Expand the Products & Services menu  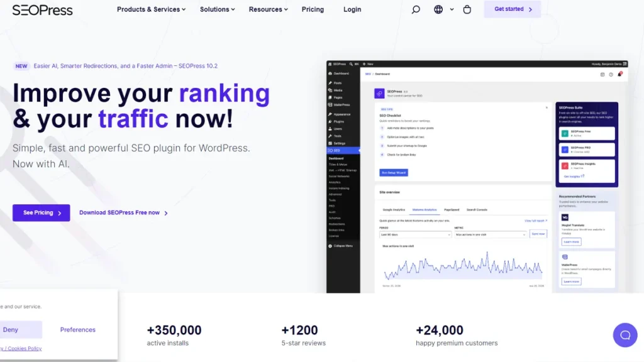tap(151, 9)
